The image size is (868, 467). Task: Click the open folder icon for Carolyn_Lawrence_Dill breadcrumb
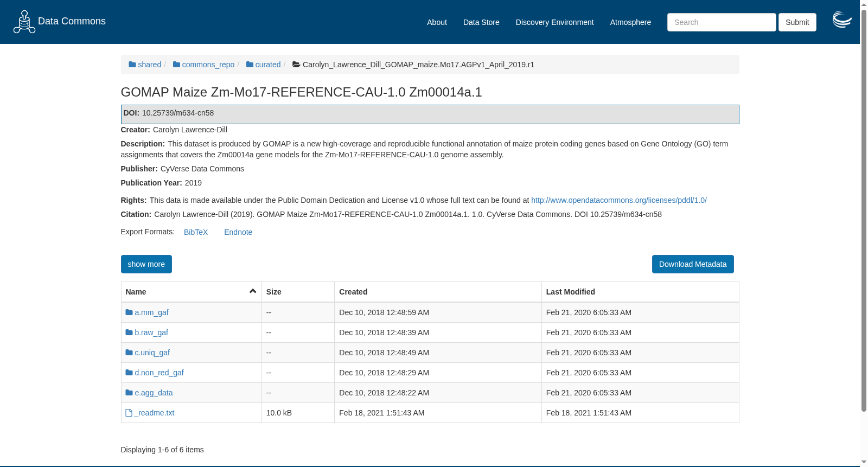pos(296,65)
